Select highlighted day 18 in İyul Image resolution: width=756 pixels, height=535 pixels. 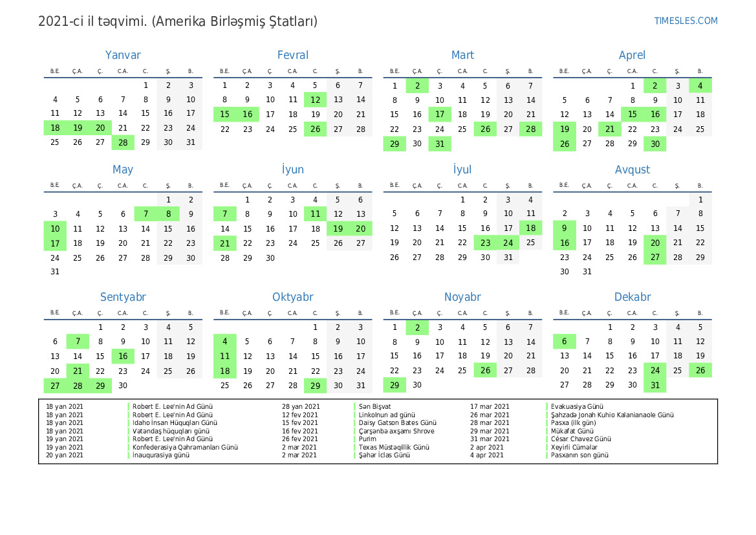530,228
